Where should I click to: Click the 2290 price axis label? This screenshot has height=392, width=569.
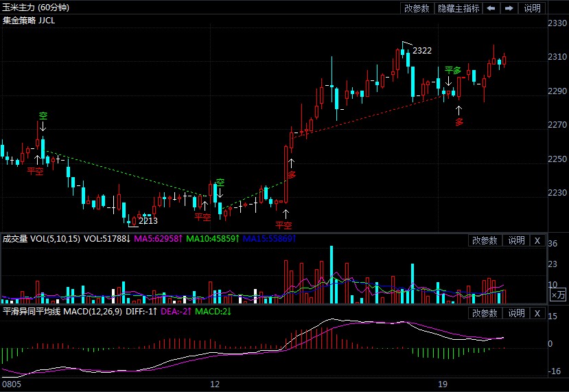point(557,91)
